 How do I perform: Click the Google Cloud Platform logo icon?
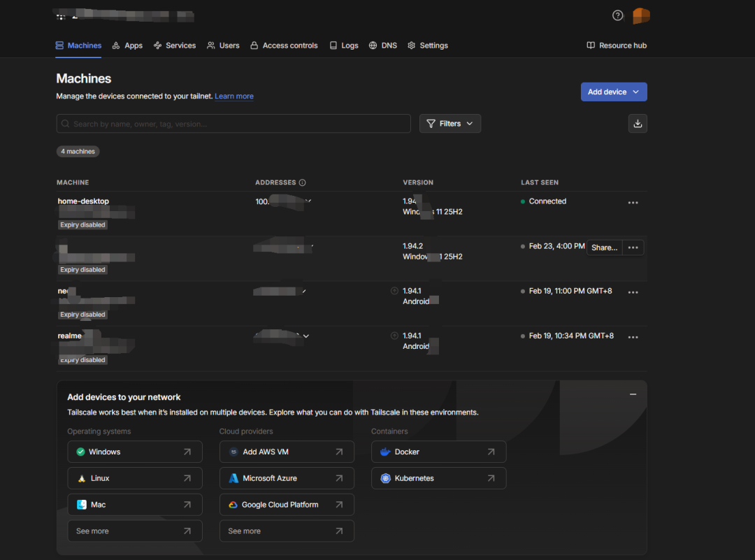point(233,505)
